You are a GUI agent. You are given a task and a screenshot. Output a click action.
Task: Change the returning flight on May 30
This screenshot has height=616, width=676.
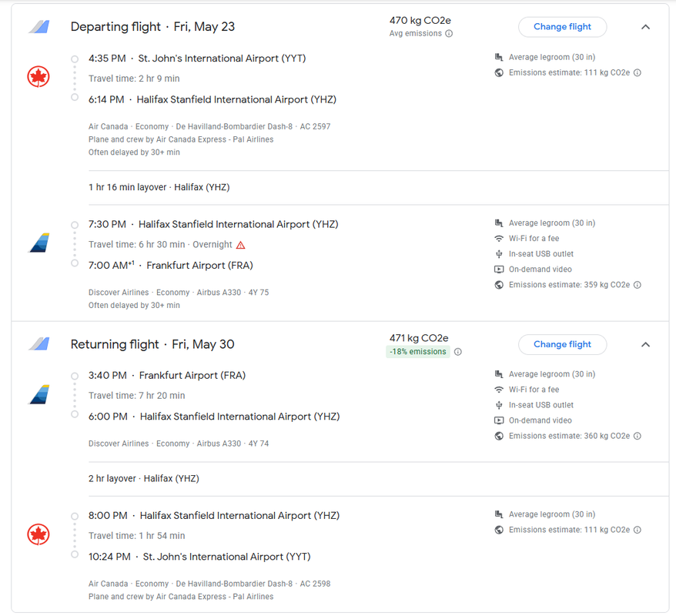(x=562, y=344)
